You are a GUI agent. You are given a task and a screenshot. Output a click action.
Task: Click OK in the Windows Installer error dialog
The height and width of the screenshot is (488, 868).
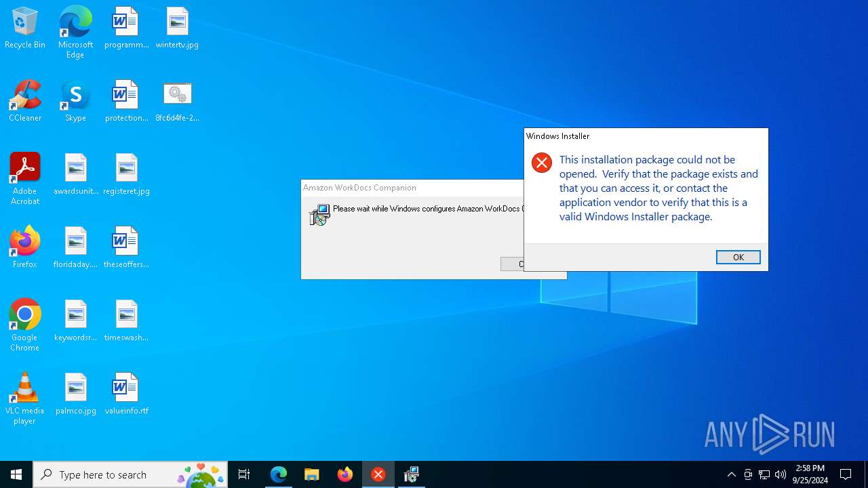coord(738,257)
